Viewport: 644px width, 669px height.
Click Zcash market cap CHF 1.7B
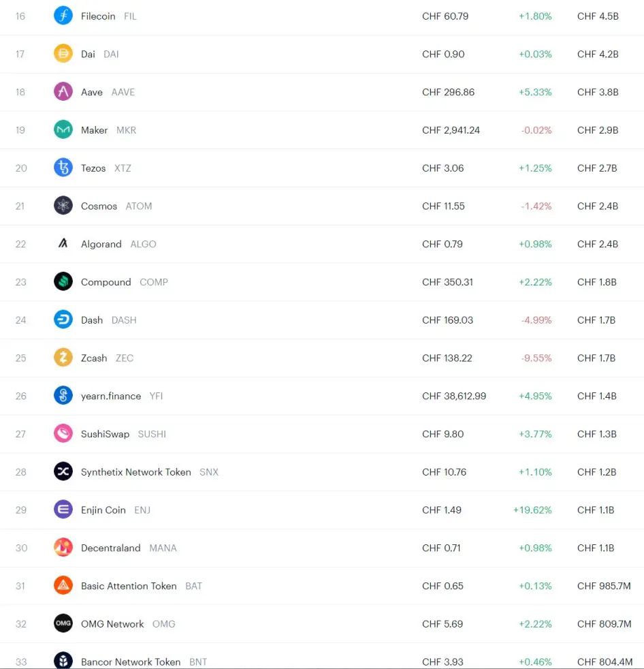tap(596, 358)
